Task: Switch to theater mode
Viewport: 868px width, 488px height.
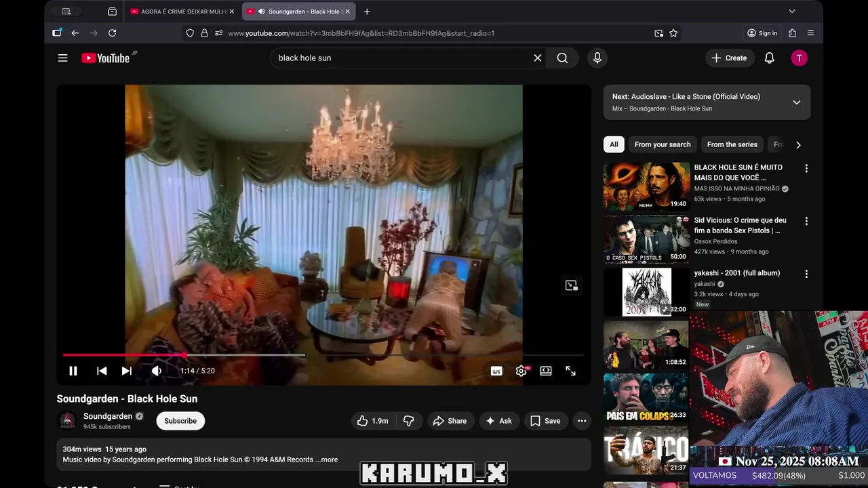Action: (x=546, y=371)
